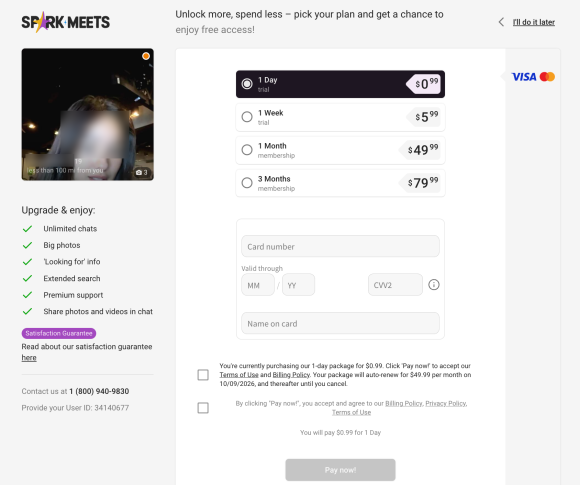Focus the CVV2 field
Image resolution: width=580 pixels, height=485 pixels.
[x=395, y=285]
